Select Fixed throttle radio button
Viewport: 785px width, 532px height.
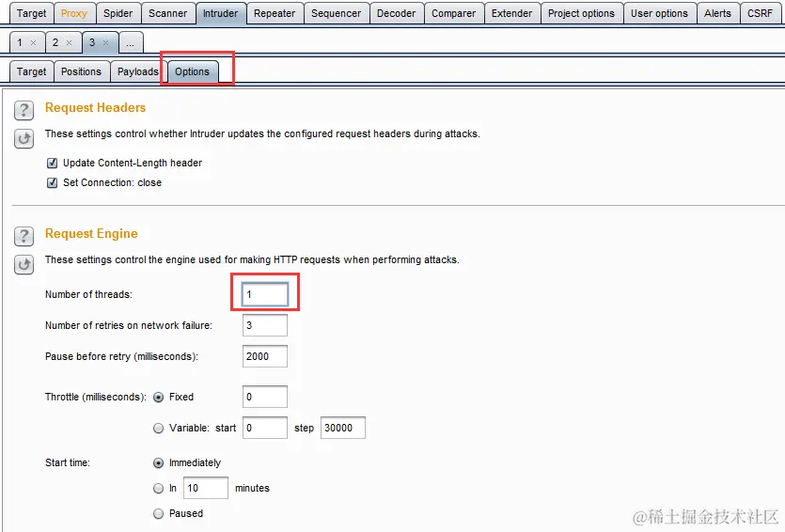158,398
